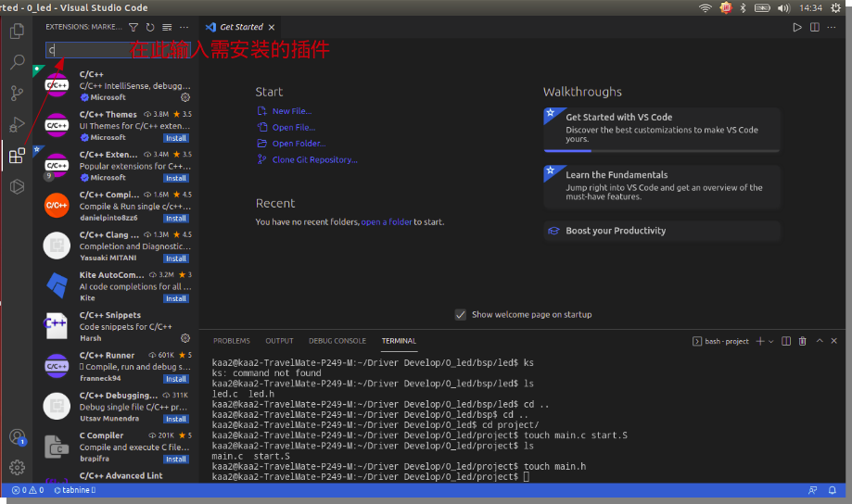Image resolution: width=852 pixels, height=504 pixels.
Task: Click the Wi-Fi icon in system tray
Action: (706, 7)
